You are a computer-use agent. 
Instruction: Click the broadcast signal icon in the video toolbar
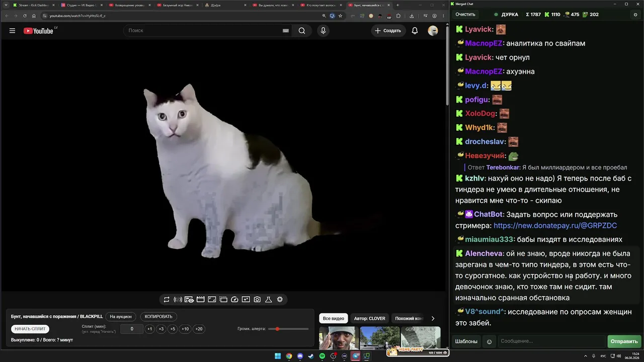tap(178, 300)
